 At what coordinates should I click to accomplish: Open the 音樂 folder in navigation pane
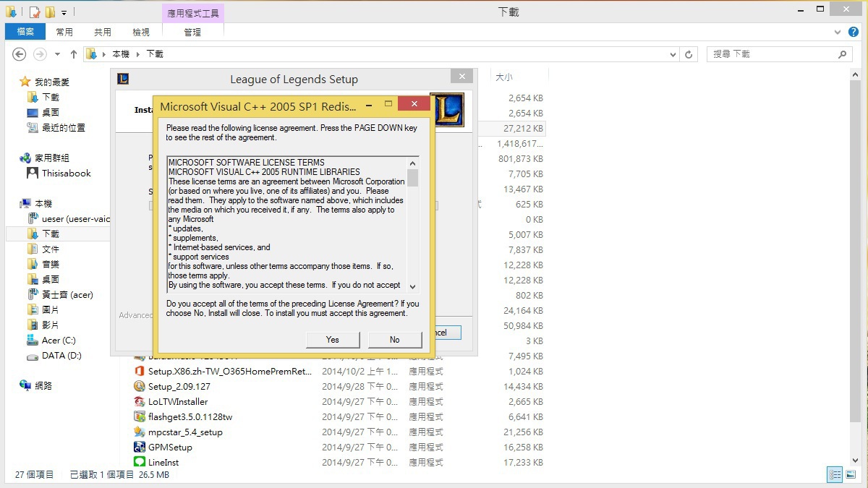[51, 265]
